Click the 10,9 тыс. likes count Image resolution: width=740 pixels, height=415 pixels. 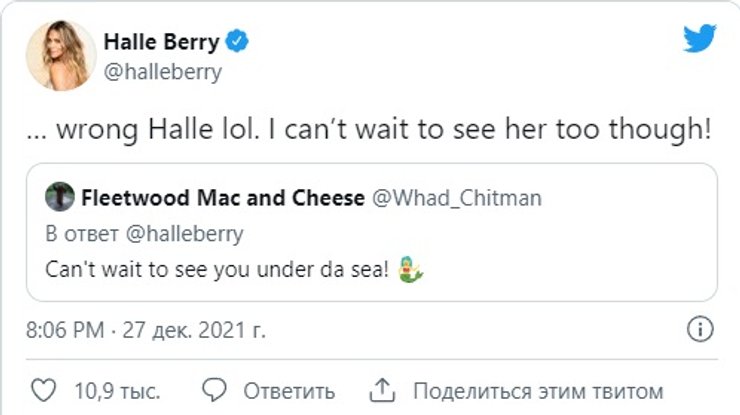coord(117,389)
